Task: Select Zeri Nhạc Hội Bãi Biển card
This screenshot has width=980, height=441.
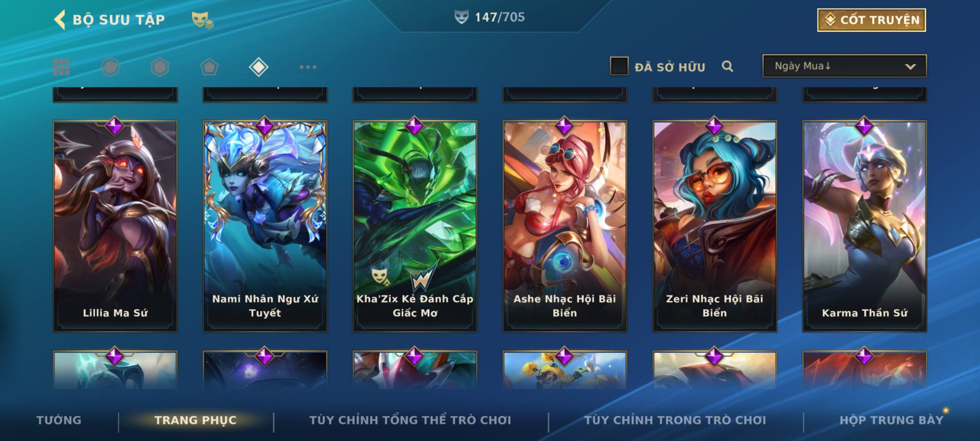Action: (x=715, y=226)
